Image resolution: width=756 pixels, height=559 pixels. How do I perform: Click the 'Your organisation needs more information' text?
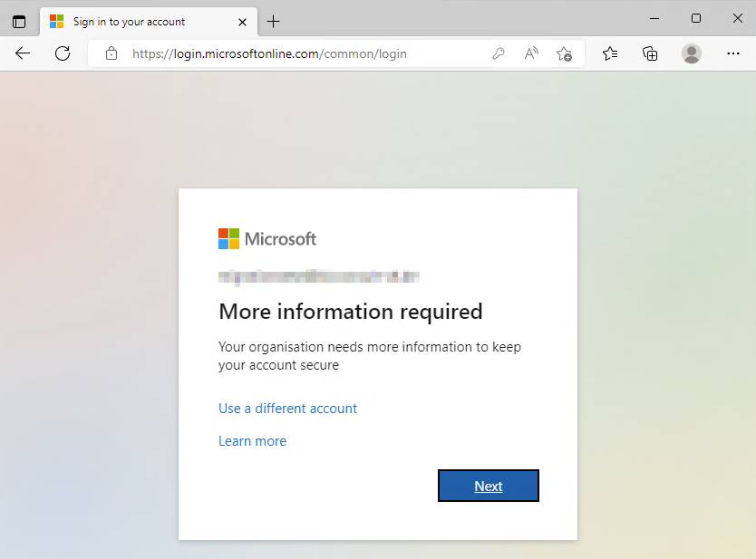370,356
